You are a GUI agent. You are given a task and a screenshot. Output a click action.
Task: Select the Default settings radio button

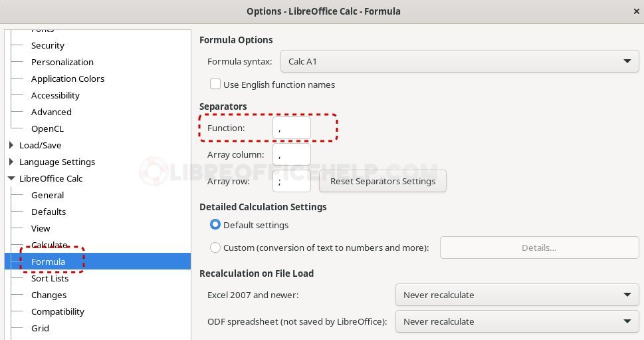pyautogui.click(x=215, y=224)
